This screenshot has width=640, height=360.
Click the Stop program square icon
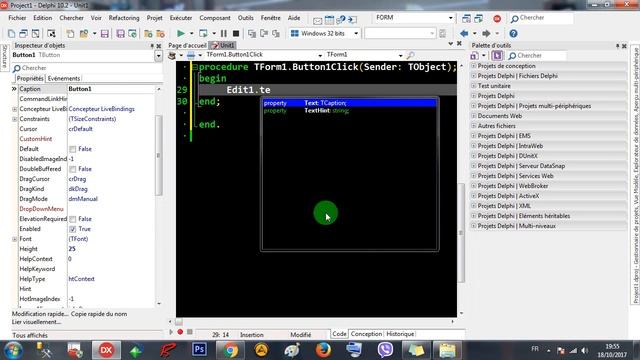click(x=236, y=33)
